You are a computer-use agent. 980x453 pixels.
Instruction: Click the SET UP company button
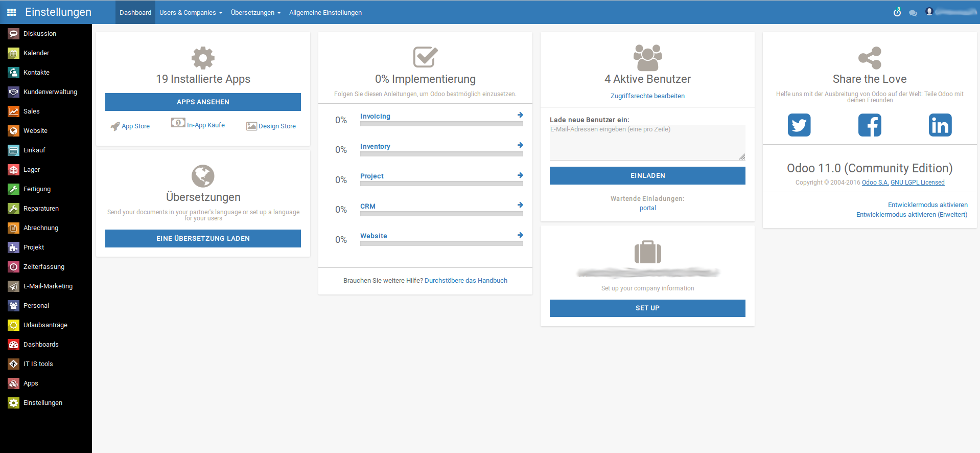(x=647, y=308)
